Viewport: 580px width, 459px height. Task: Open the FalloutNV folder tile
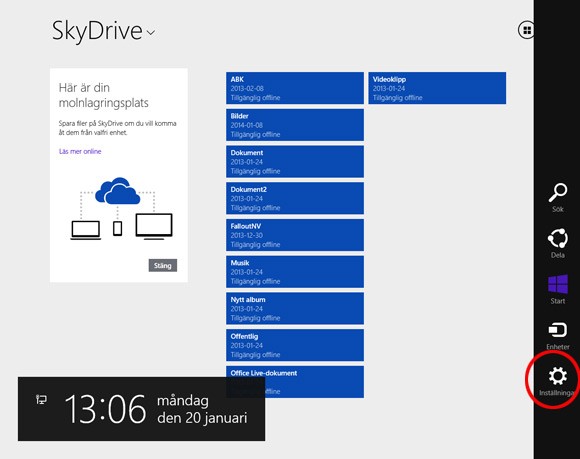(295, 235)
